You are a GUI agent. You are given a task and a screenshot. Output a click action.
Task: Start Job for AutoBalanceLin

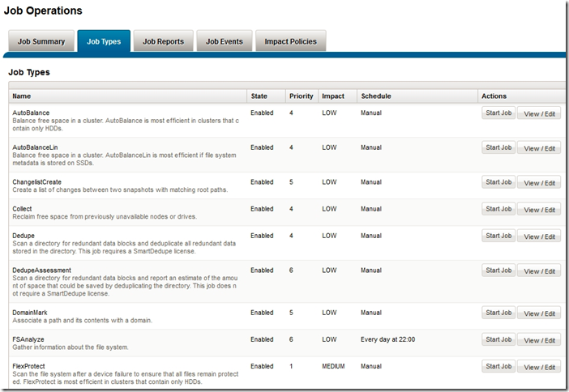(498, 147)
